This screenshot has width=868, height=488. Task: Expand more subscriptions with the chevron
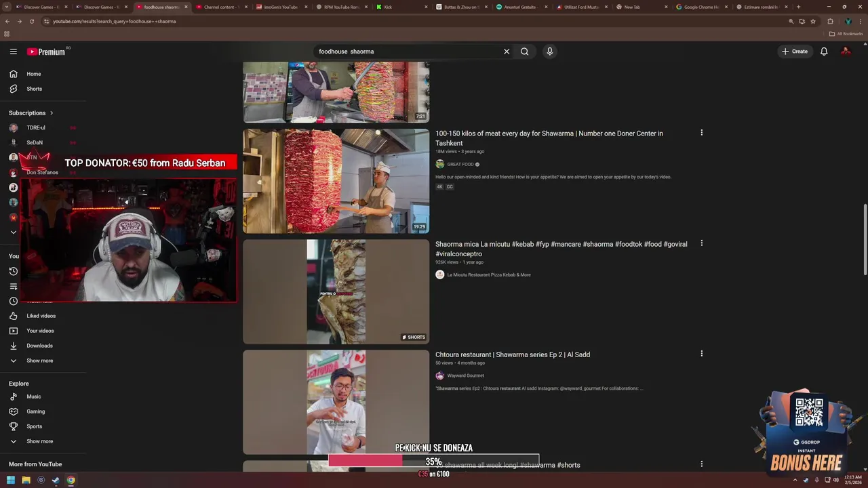coord(13,232)
